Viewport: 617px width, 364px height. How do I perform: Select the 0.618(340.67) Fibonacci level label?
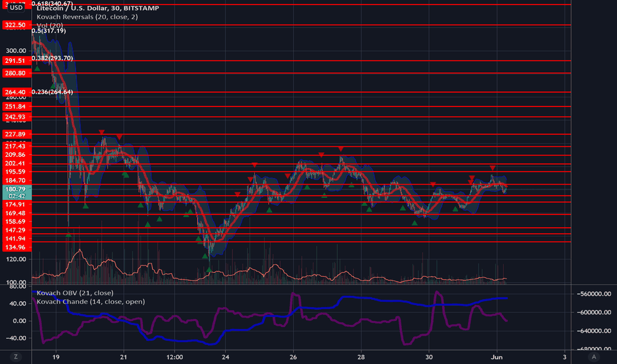[52, 3]
